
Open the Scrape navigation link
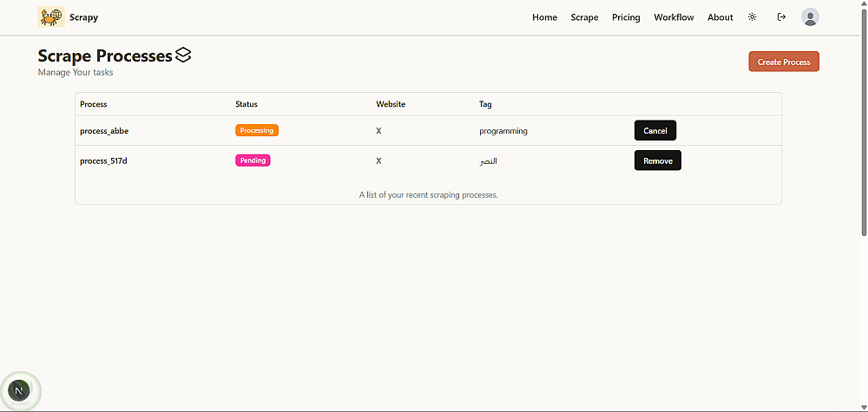click(x=584, y=17)
